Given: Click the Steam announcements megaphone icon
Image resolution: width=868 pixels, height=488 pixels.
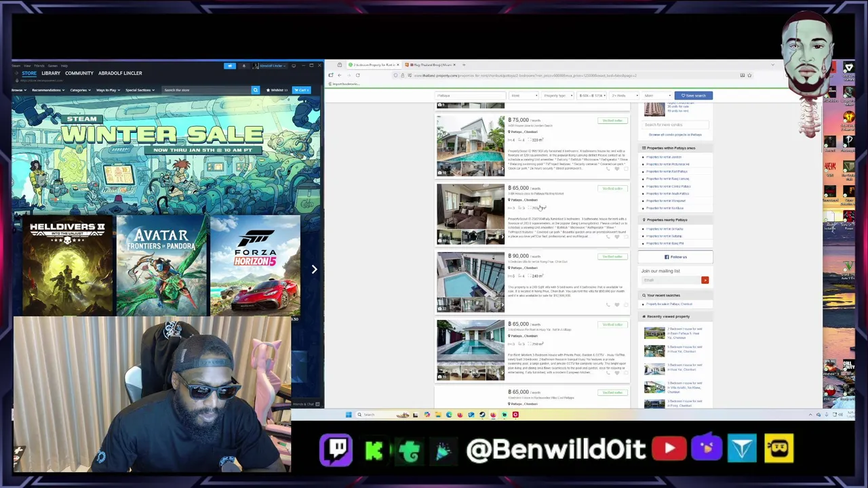Looking at the screenshot, I should [230, 66].
